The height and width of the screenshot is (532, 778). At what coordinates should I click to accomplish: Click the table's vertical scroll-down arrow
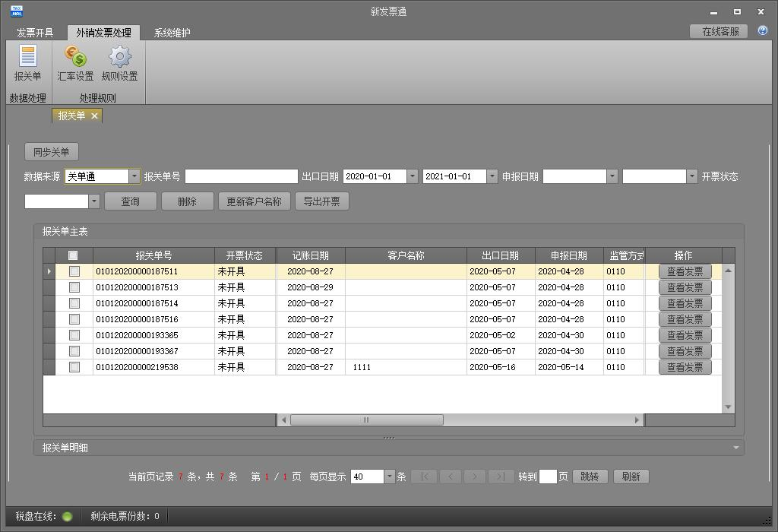[x=728, y=407]
